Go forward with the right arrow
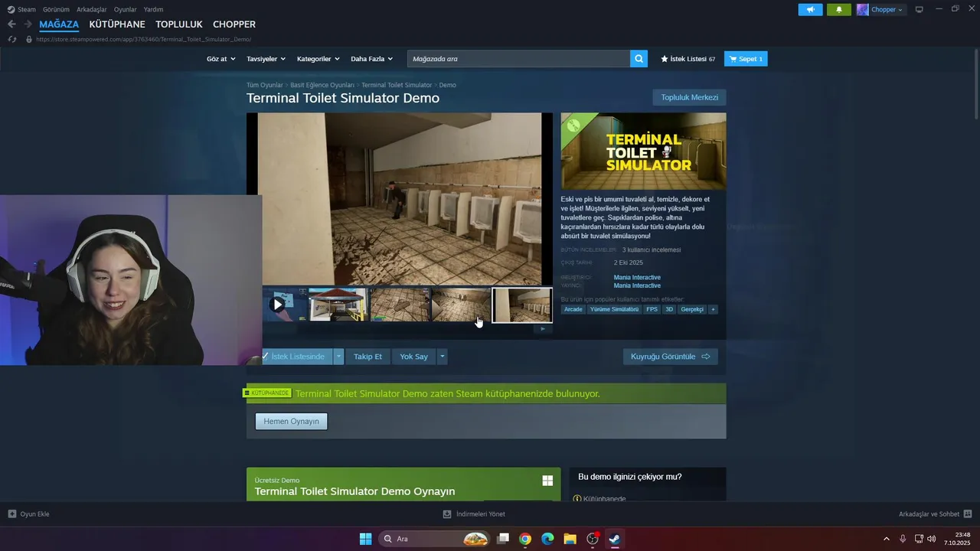This screenshot has height=551, width=980. tap(28, 24)
